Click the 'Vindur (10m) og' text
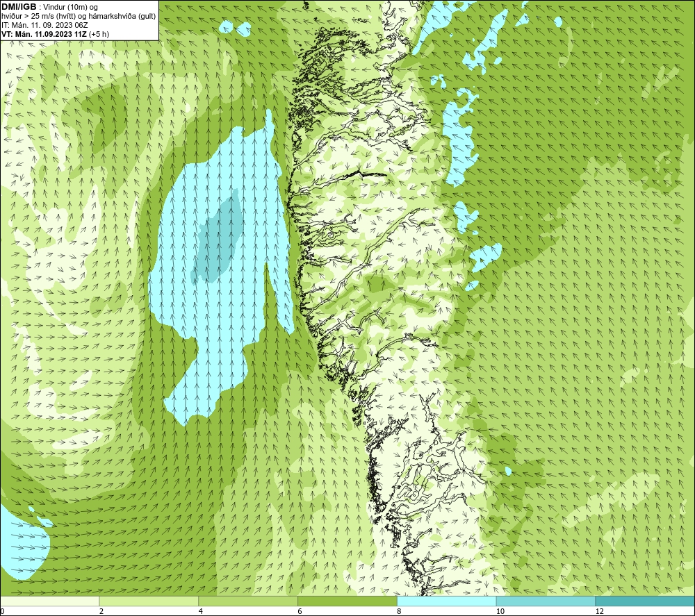695x616 pixels. point(72,8)
